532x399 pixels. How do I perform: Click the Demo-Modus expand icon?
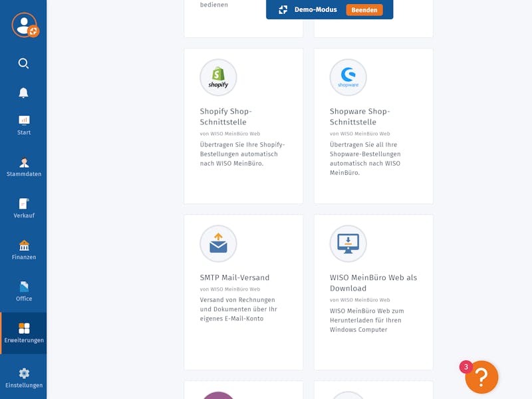click(283, 10)
